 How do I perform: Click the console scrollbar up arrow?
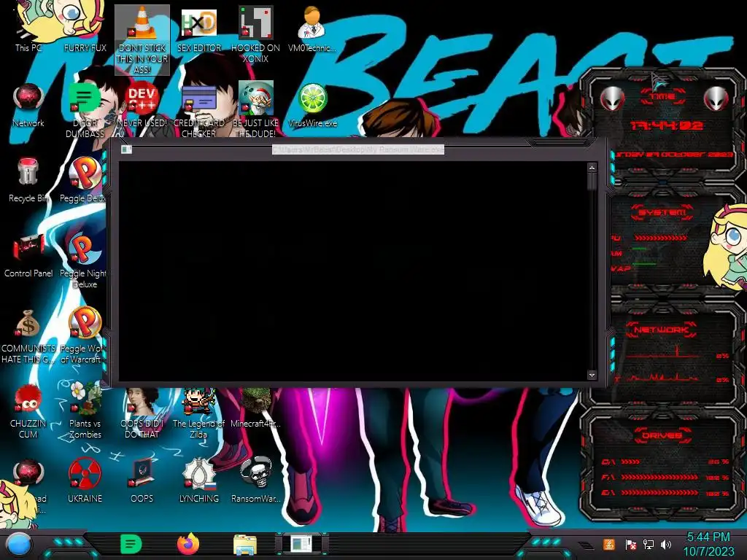tap(592, 168)
